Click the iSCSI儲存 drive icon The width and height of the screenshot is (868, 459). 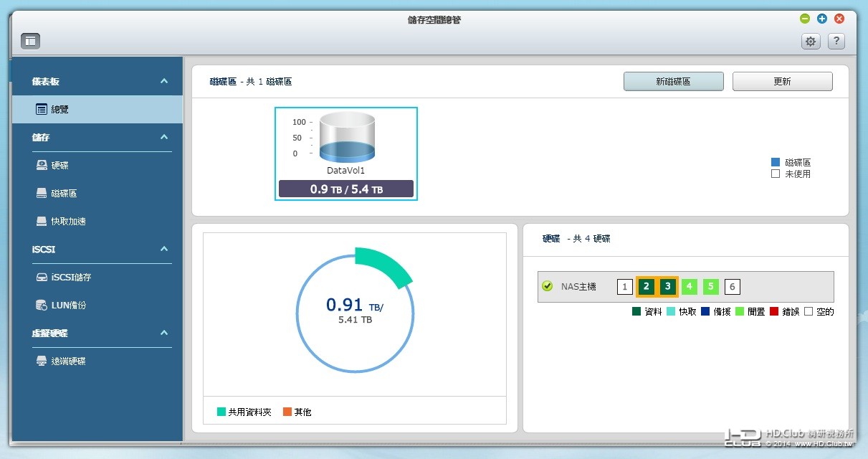(x=42, y=278)
